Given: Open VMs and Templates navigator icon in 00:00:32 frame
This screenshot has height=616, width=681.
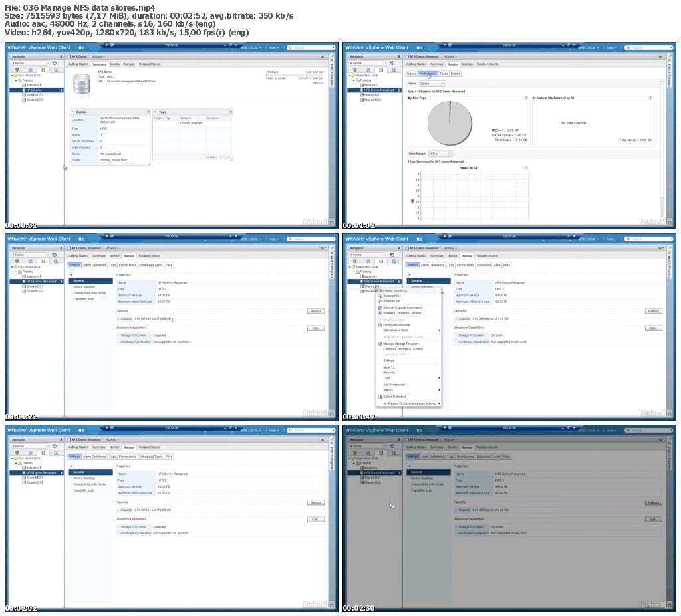Looking at the screenshot, I should coord(31,70).
